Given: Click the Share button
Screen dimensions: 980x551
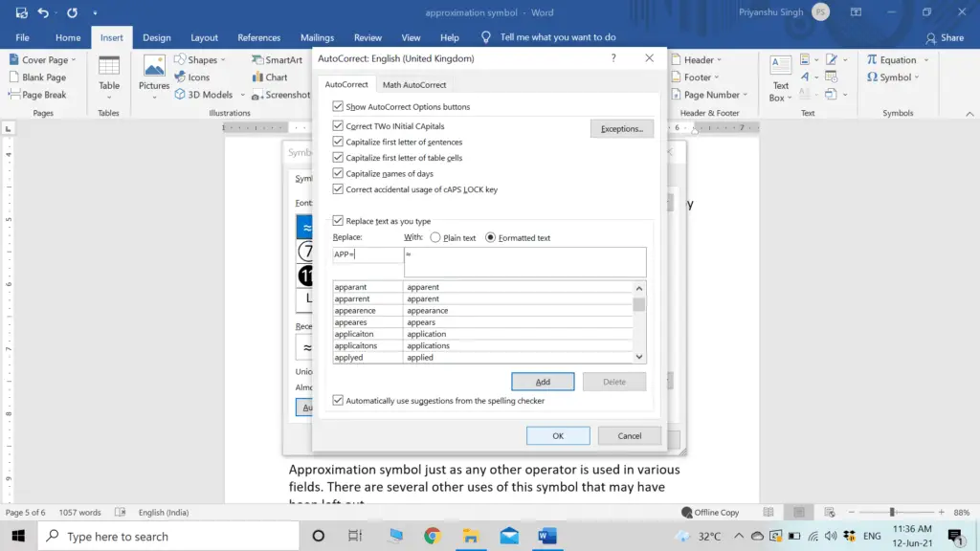Looking at the screenshot, I should [945, 37].
